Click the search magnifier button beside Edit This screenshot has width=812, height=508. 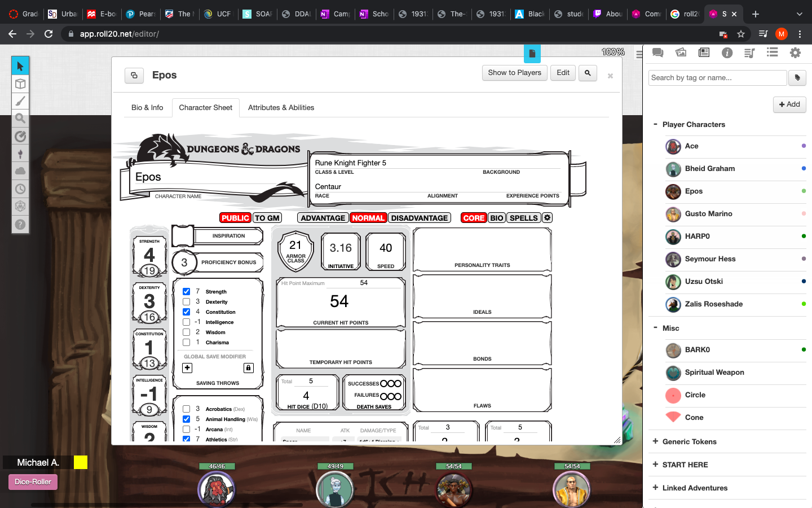coord(588,73)
